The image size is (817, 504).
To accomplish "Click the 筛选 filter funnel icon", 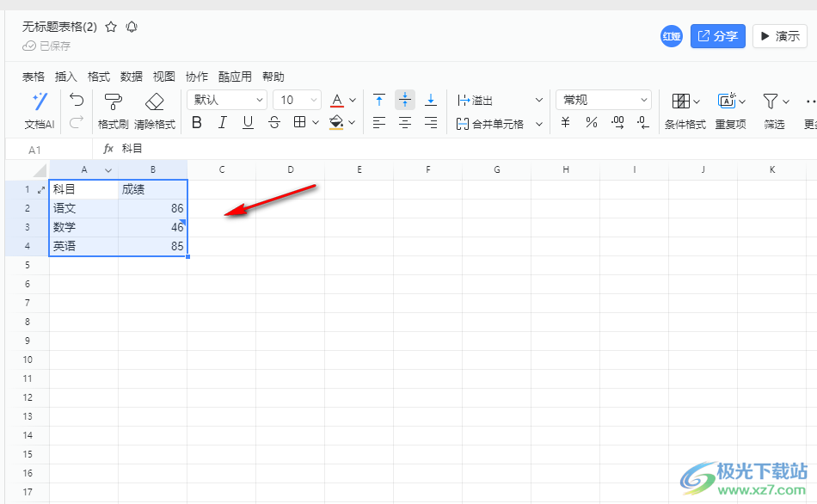I will (x=770, y=101).
